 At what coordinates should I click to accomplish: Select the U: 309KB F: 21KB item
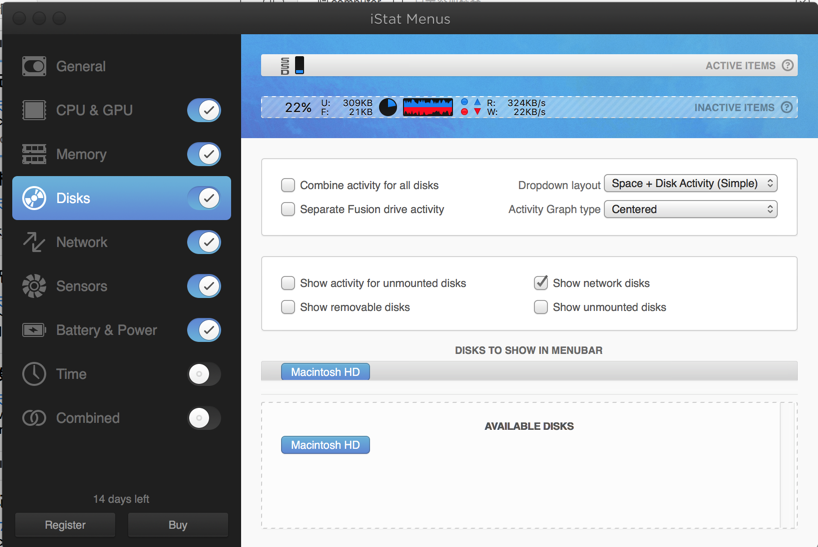coord(346,107)
